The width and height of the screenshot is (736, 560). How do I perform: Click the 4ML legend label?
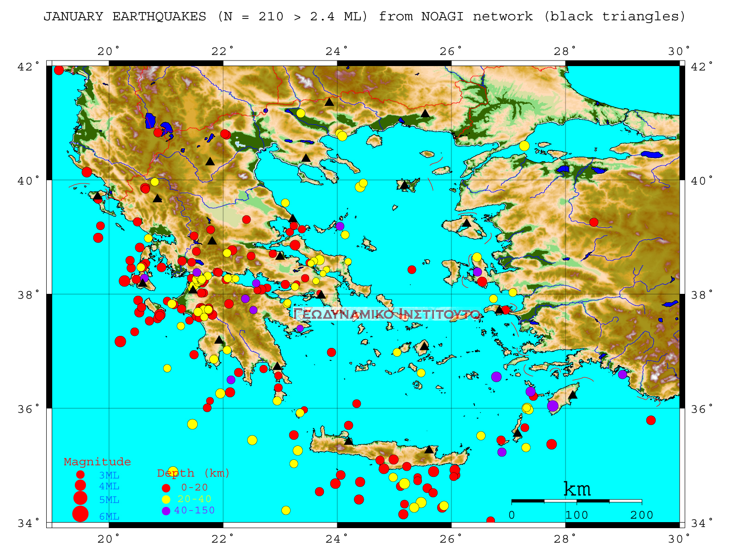109,486
